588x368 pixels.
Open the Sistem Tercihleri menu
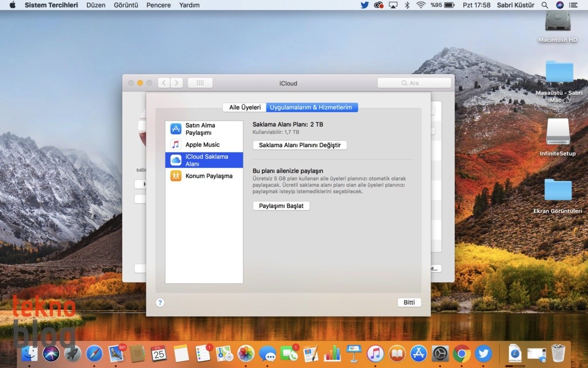pyautogui.click(x=51, y=5)
